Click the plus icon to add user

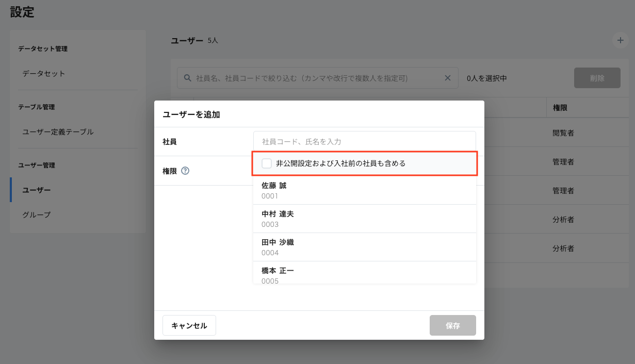click(x=620, y=40)
